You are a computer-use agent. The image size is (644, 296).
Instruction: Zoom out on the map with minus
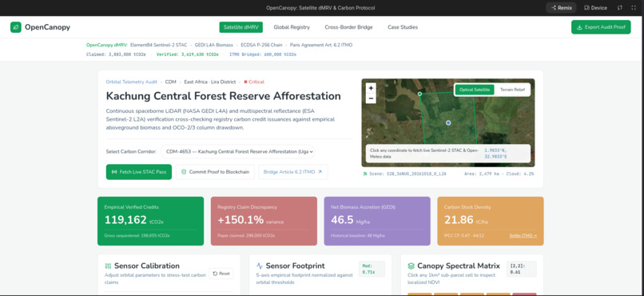371,98
